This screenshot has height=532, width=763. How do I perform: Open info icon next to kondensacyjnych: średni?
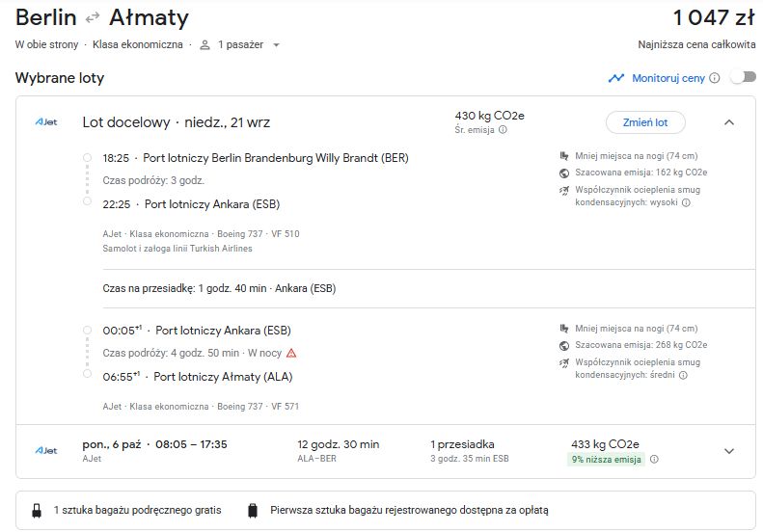[683, 376]
